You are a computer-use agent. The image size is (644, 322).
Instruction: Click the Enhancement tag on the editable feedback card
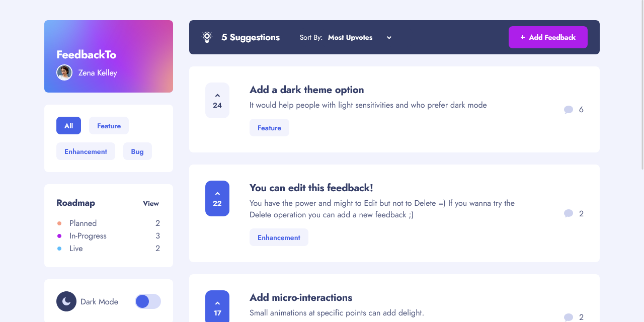click(x=279, y=237)
